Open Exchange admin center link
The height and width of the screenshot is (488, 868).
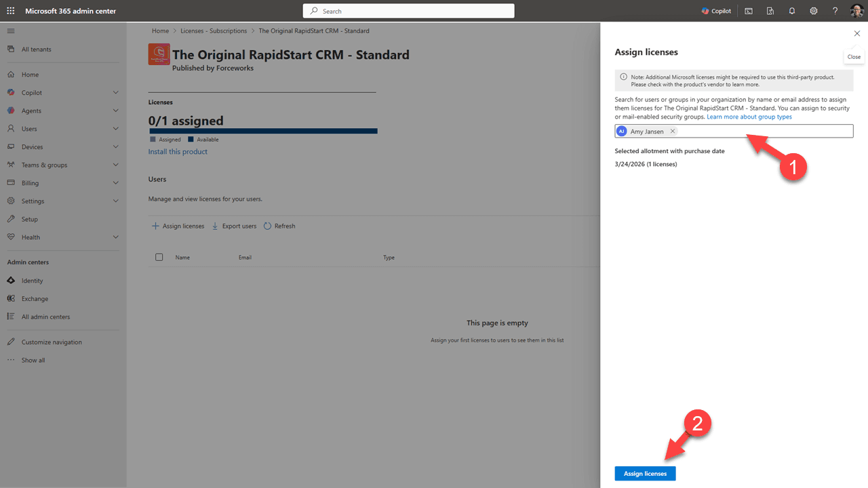tap(35, 299)
